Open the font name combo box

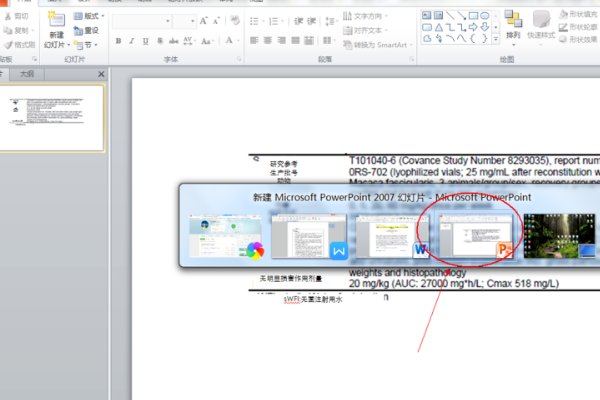(140, 20)
